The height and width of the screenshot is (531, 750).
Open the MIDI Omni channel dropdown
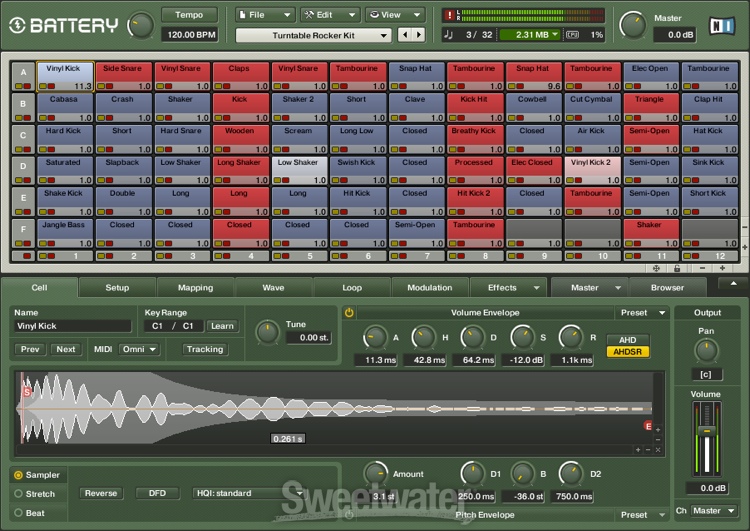pos(139,349)
